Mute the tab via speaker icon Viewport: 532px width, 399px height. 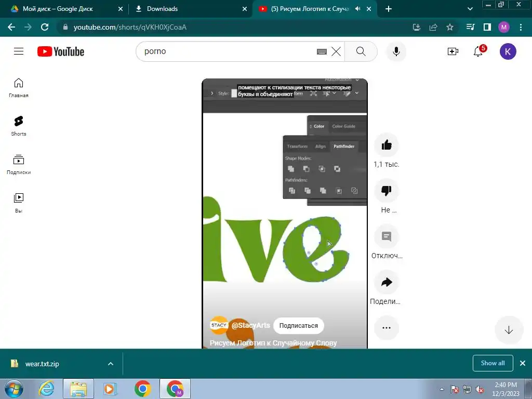357,9
